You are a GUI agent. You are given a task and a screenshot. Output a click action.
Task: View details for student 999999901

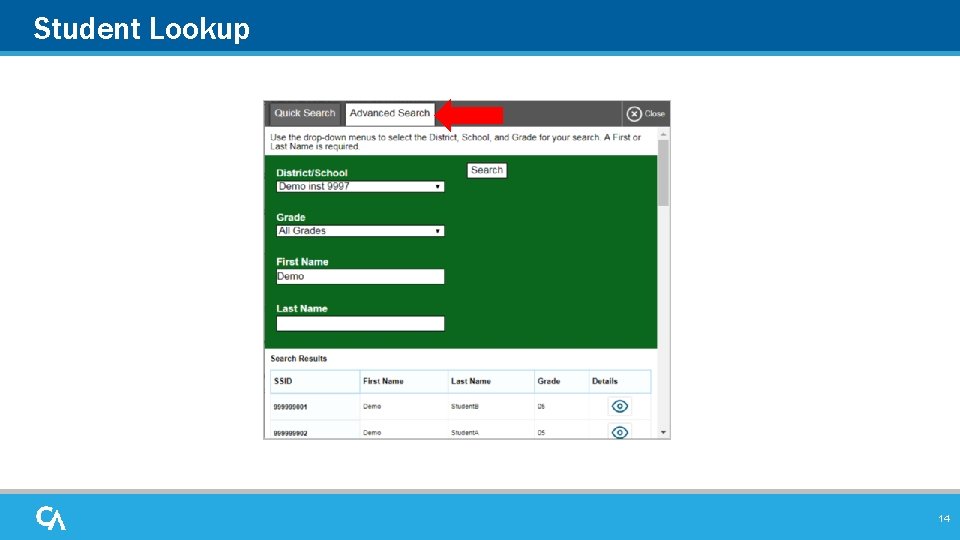[620, 406]
